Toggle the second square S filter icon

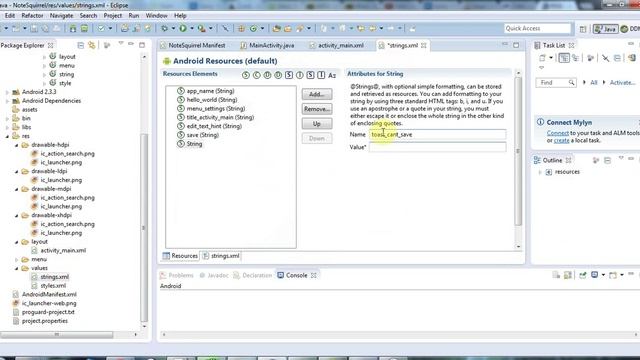point(311,75)
